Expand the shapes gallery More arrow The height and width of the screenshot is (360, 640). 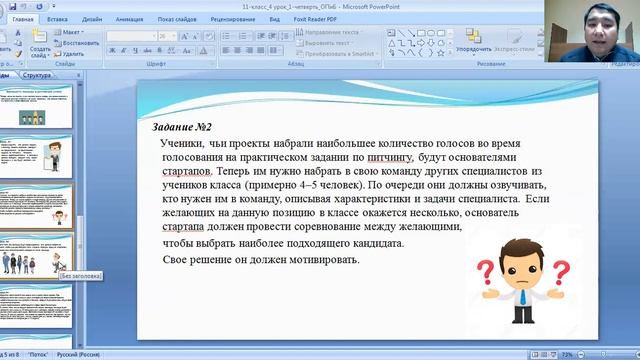(451, 53)
